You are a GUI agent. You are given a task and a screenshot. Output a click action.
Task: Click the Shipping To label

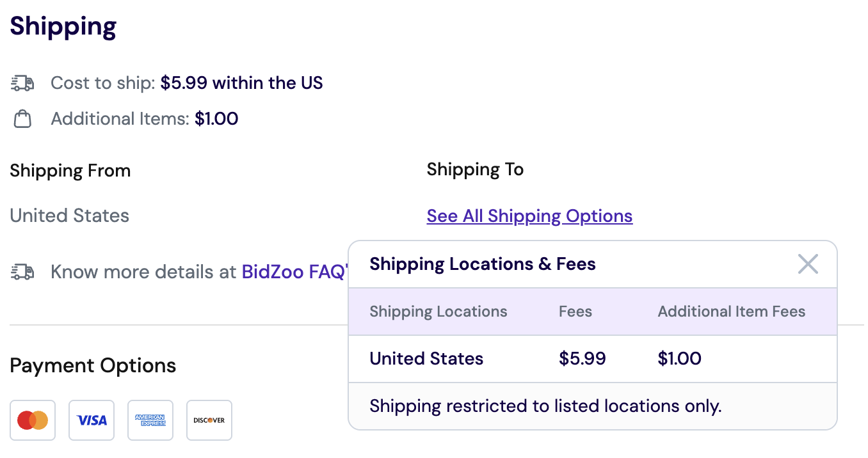(475, 170)
